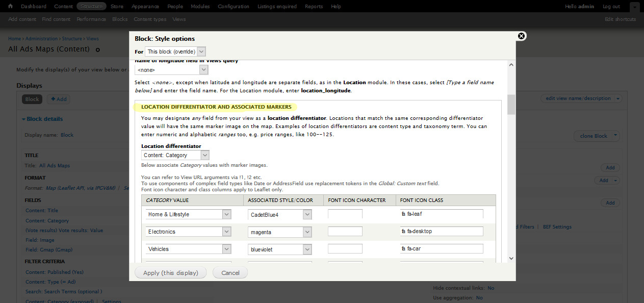Click the plus Add display button

[58, 99]
